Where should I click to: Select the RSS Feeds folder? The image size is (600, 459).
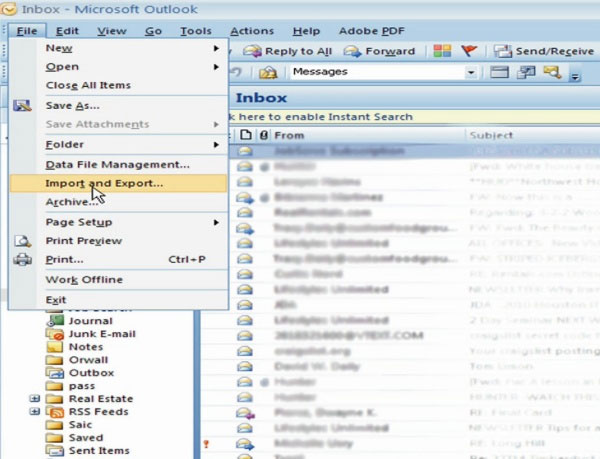pos(99,412)
